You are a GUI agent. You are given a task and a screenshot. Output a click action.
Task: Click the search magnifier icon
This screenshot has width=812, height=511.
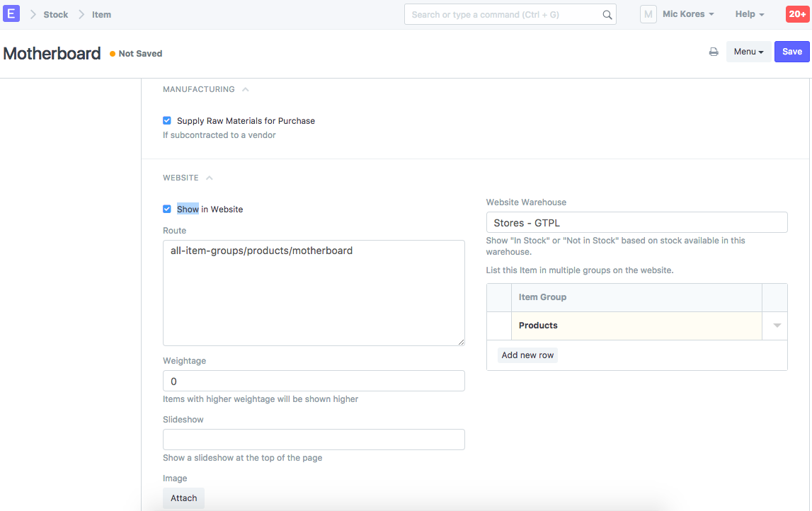pos(607,15)
